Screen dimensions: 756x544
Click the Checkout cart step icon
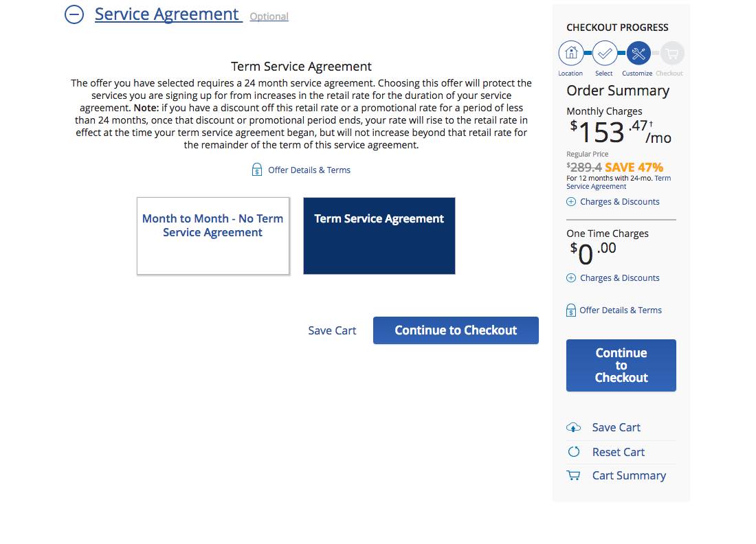(672, 53)
